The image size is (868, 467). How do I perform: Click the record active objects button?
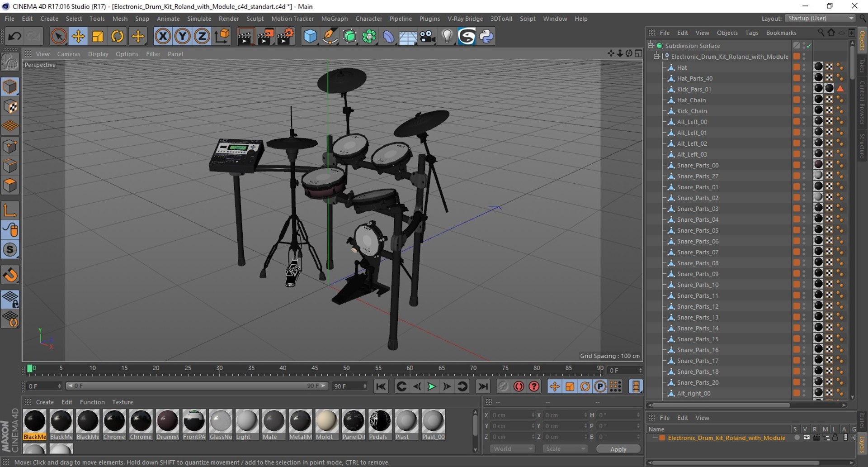(x=503, y=386)
